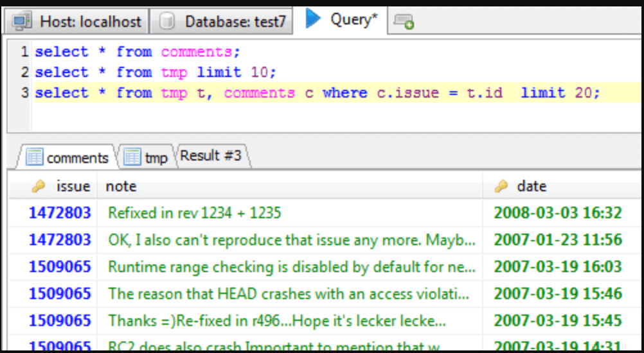The image size is (644, 353).
Task: Open the comments result tab
Action: coord(67,157)
